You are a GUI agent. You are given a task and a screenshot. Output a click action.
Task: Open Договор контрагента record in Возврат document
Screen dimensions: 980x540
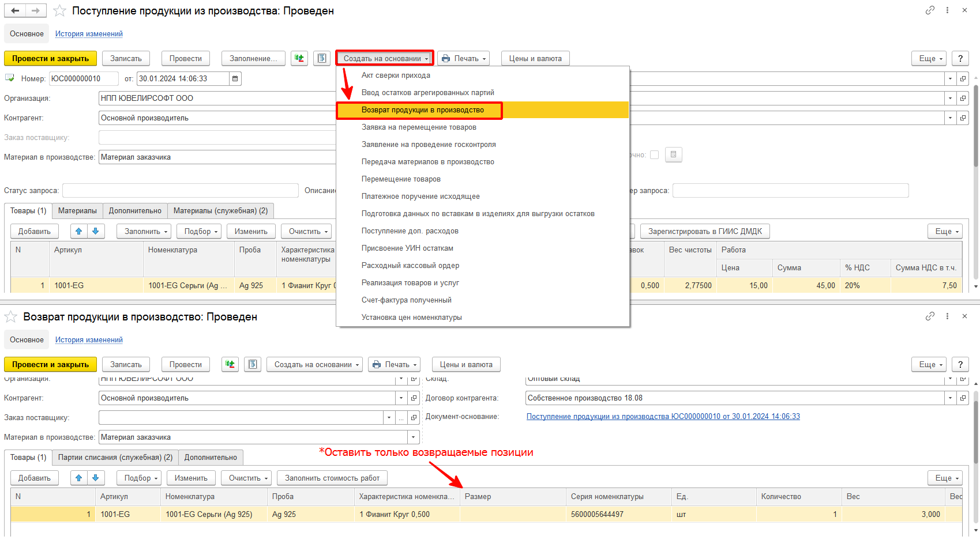tap(963, 398)
